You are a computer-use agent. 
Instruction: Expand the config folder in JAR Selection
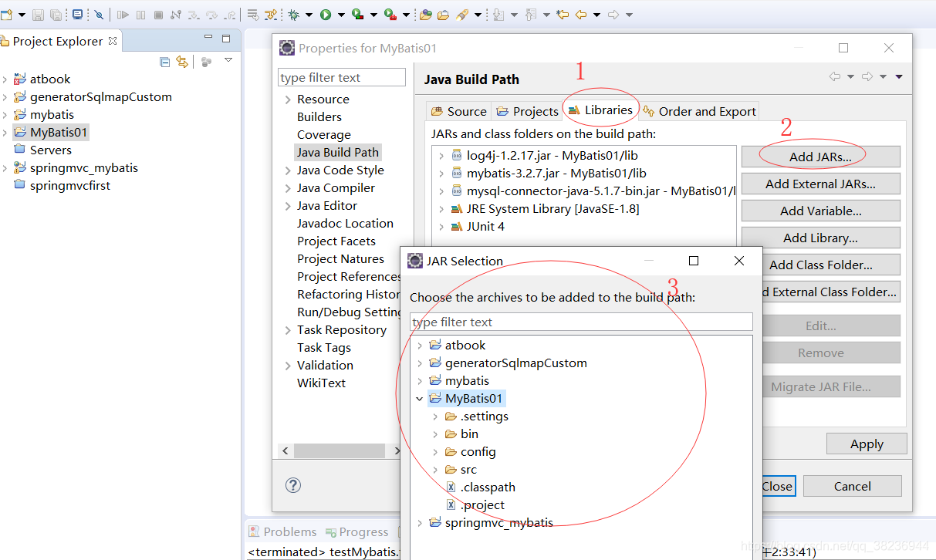435,452
